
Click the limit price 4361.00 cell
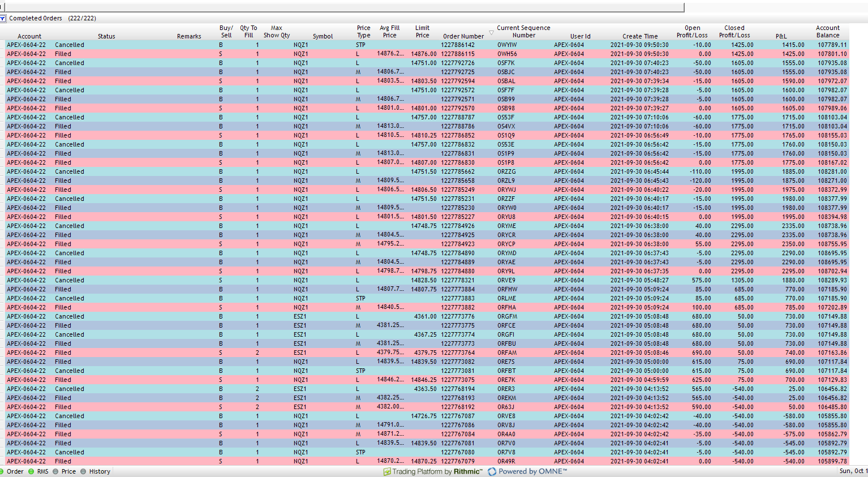click(425, 316)
